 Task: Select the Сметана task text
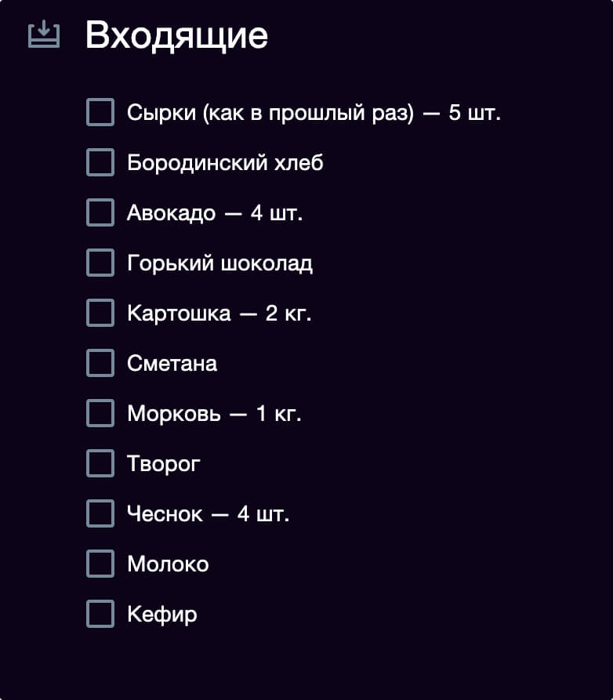172,364
